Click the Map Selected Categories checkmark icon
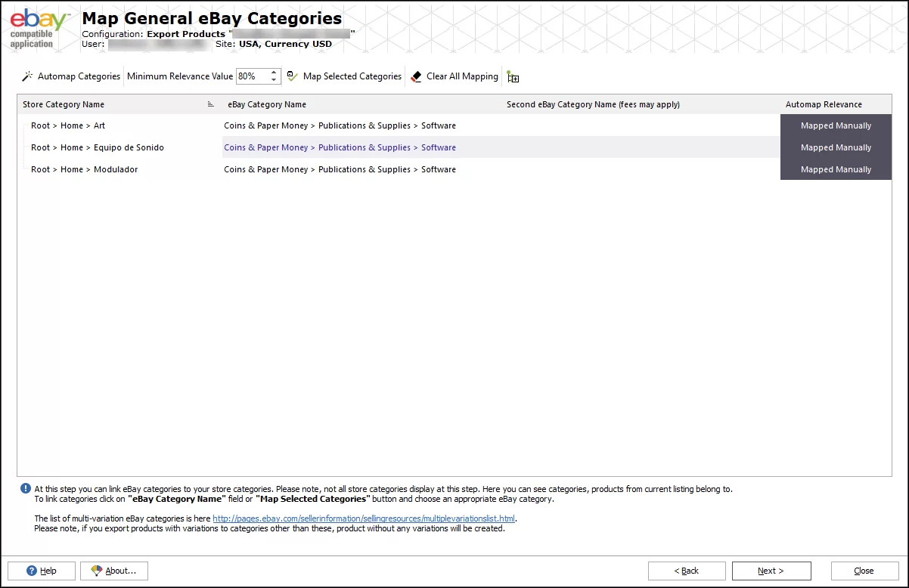 [293, 76]
